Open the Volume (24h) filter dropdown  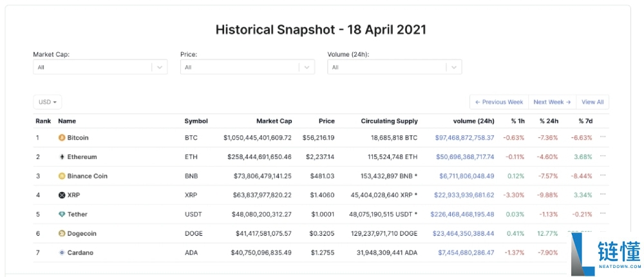tap(394, 67)
